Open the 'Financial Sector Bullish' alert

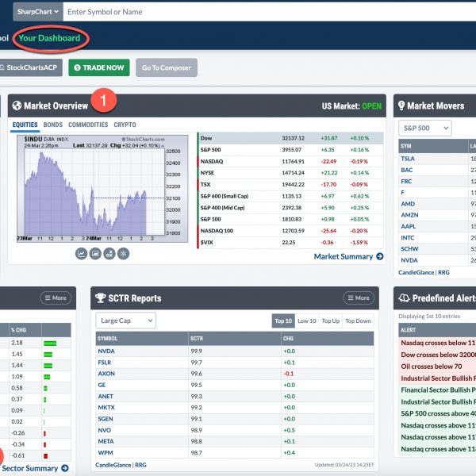(438, 390)
